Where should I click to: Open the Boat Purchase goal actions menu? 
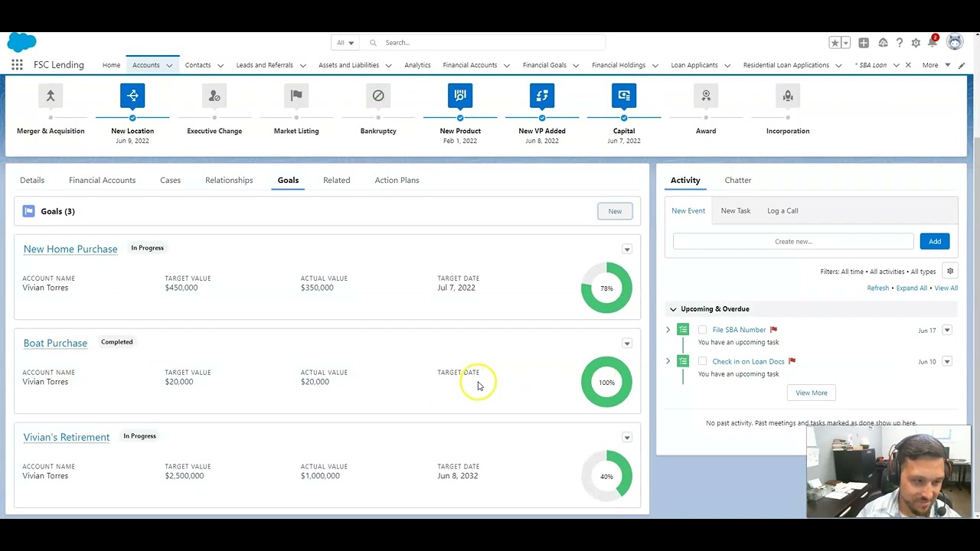pos(627,343)
